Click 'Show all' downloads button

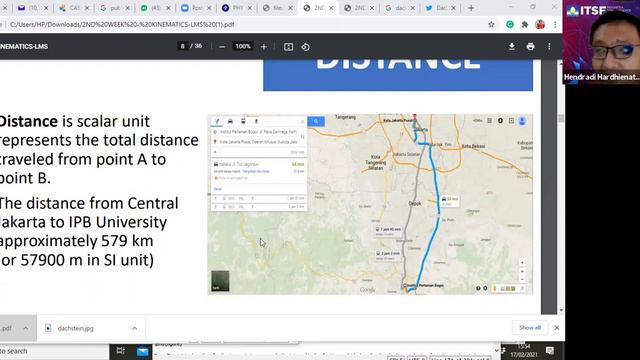[x=530, y=328]
